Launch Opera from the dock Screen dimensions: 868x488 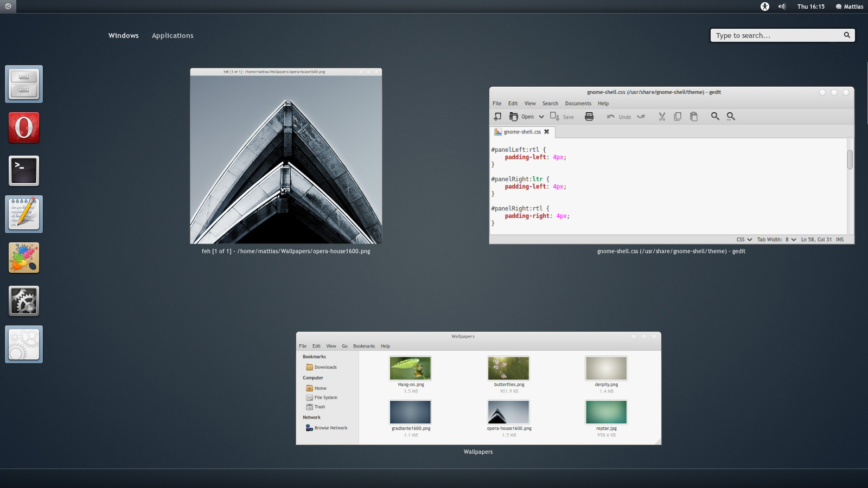point(23,127)
